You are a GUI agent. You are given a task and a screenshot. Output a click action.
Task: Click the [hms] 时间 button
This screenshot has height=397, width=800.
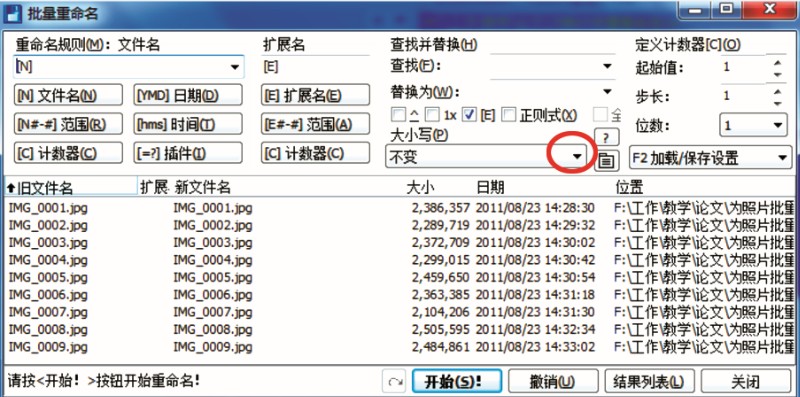[188, 124]
